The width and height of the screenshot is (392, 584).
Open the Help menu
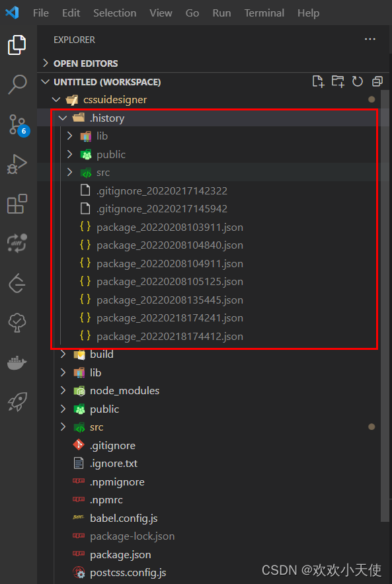tap(308, 13)
